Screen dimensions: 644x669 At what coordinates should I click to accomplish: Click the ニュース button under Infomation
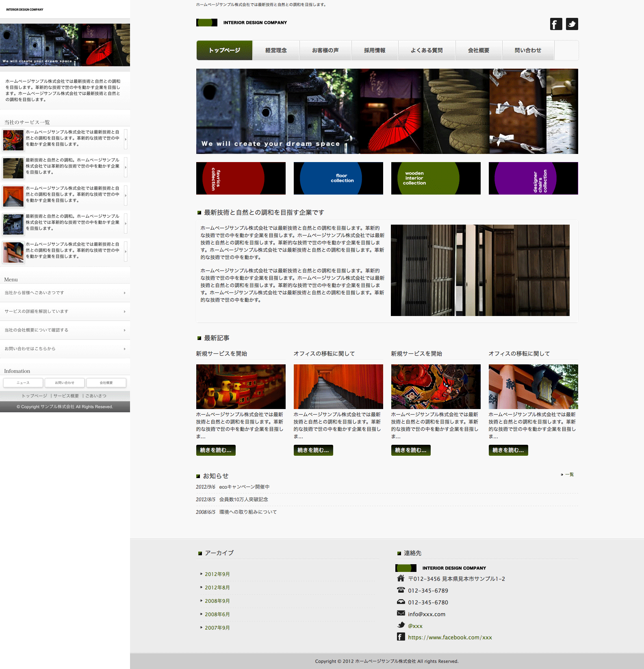pyautogui.click(x=23, y=383)
